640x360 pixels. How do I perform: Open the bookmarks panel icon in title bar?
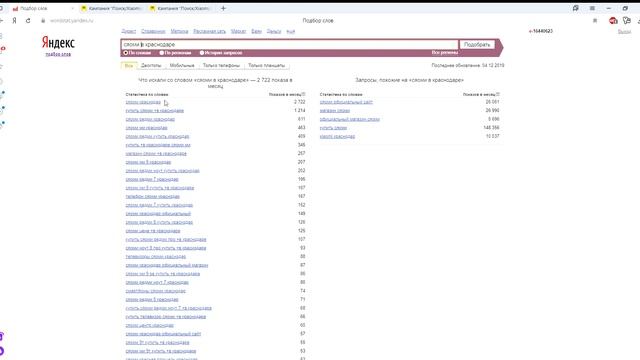click(x=576, y=8)
